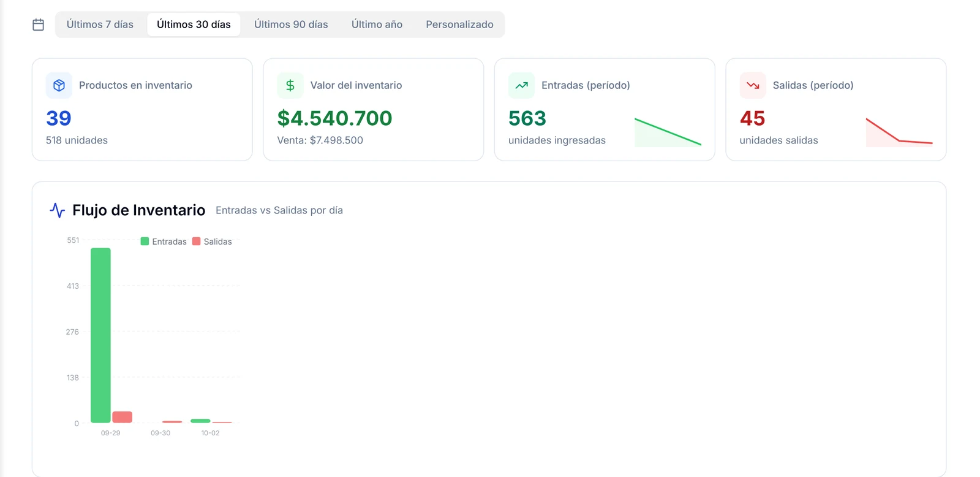980x477 pixels.
Task: Switch to the Último año tab
Action: [377, 25]
